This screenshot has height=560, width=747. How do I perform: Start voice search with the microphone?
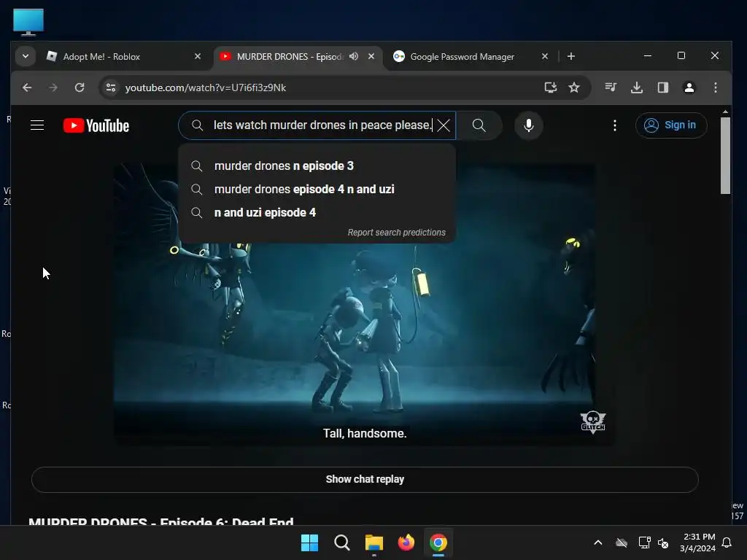coord(528,125)
